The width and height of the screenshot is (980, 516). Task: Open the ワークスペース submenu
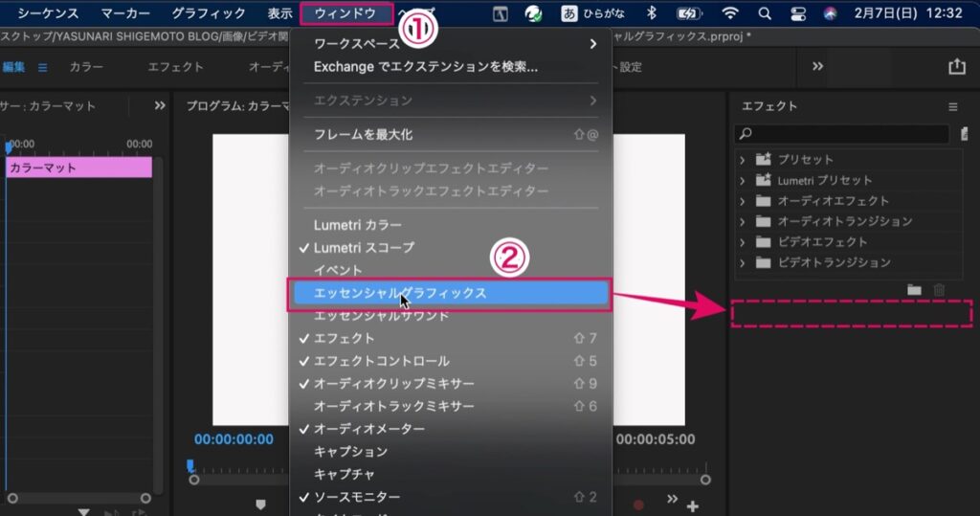point(451,44)
